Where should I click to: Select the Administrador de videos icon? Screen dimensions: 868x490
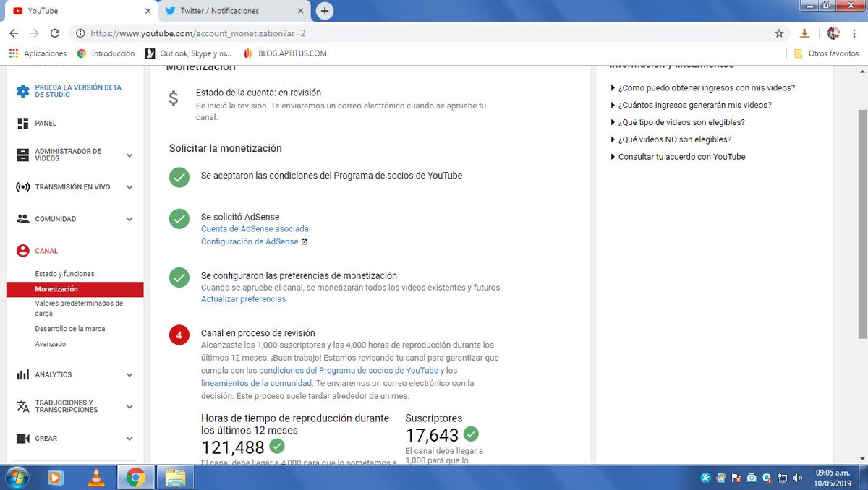(22, 155)
